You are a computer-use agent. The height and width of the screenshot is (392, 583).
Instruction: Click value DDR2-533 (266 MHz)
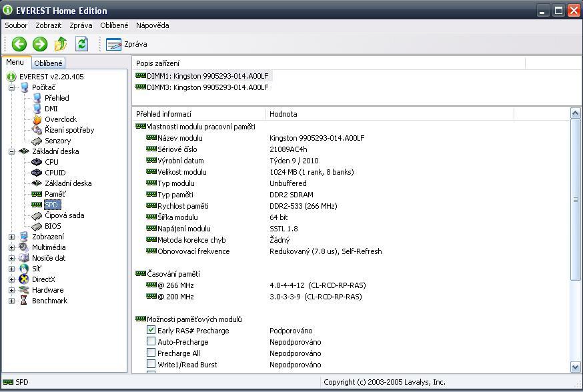(303, 206)
